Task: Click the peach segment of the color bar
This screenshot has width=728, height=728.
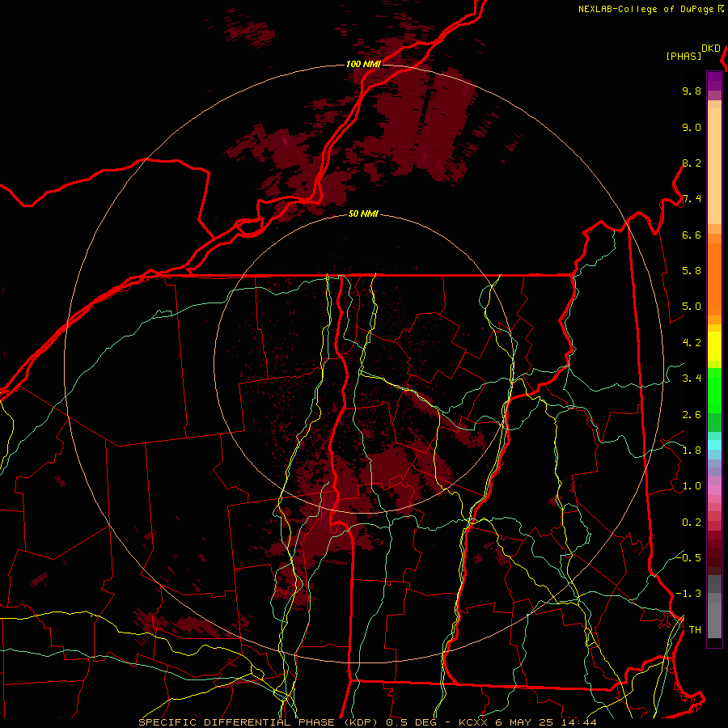Action: click(x=714, y=166)
